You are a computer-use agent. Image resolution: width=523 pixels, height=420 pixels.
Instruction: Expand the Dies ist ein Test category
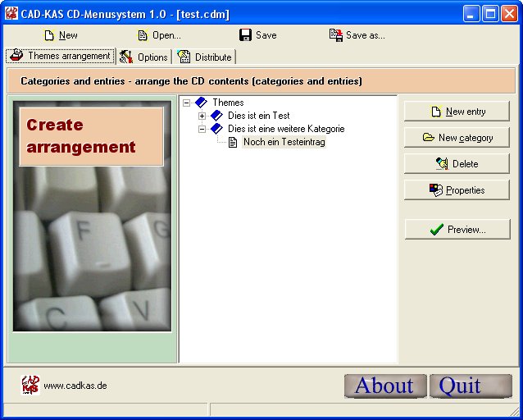202,116
